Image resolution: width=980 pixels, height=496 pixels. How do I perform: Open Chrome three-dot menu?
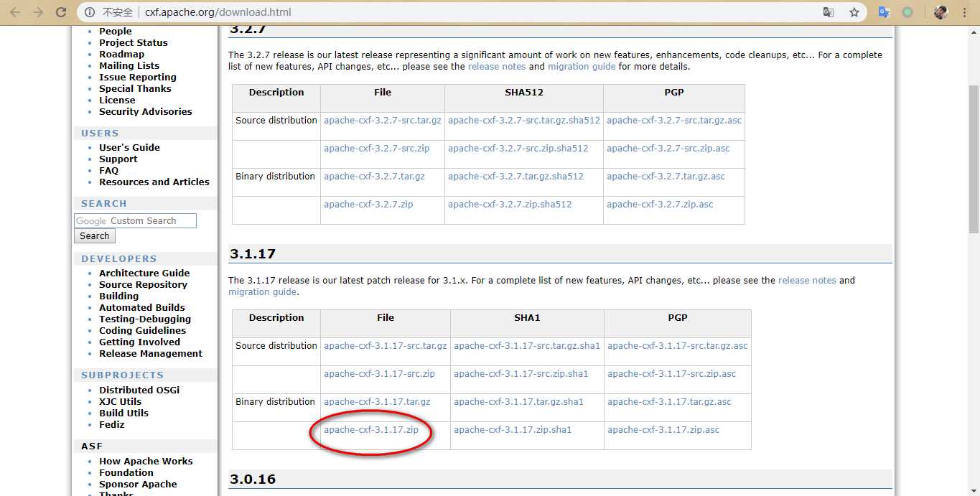click(x=964, y=12)
